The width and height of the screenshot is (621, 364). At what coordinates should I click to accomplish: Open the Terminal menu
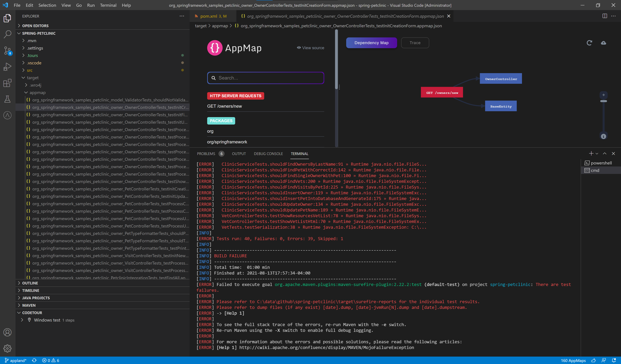[108, 5]
